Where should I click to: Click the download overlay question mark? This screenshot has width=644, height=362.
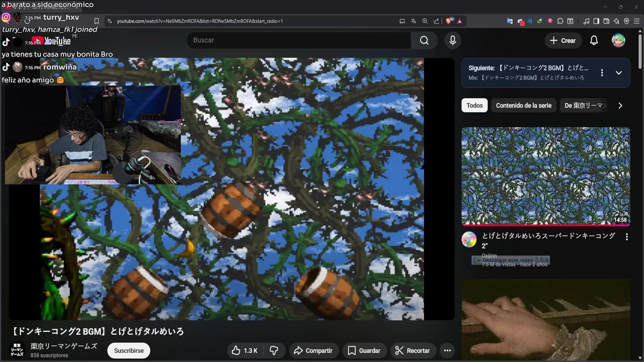point(541,260)
